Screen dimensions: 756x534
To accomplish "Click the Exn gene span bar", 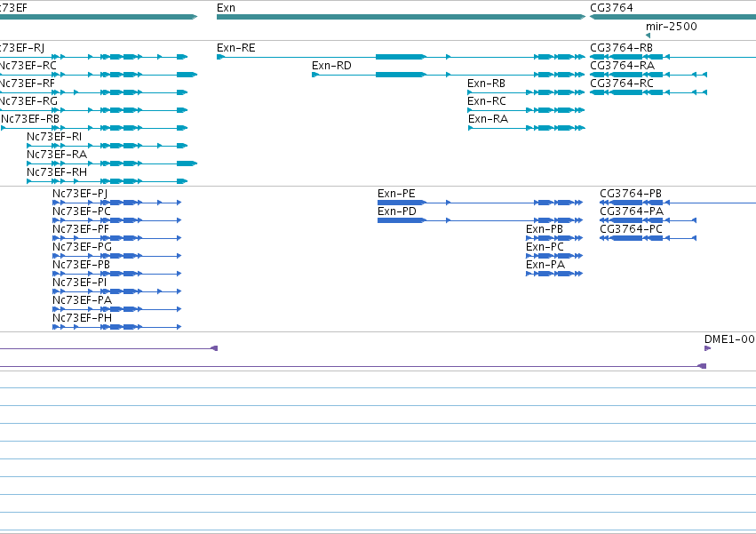I will tap(402, 17).
